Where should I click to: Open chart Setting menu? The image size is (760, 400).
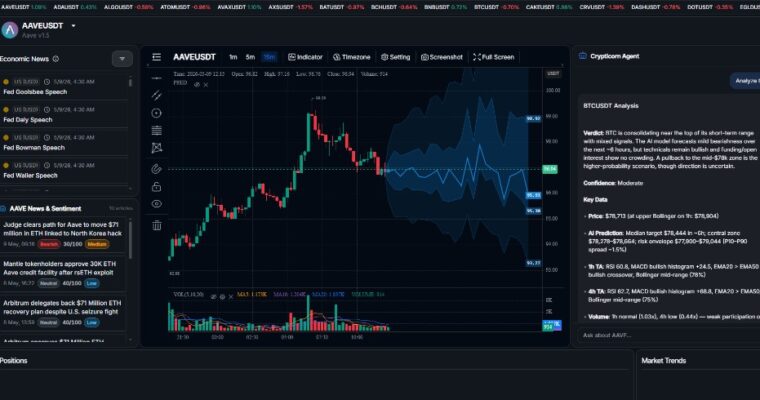point(396,57)
